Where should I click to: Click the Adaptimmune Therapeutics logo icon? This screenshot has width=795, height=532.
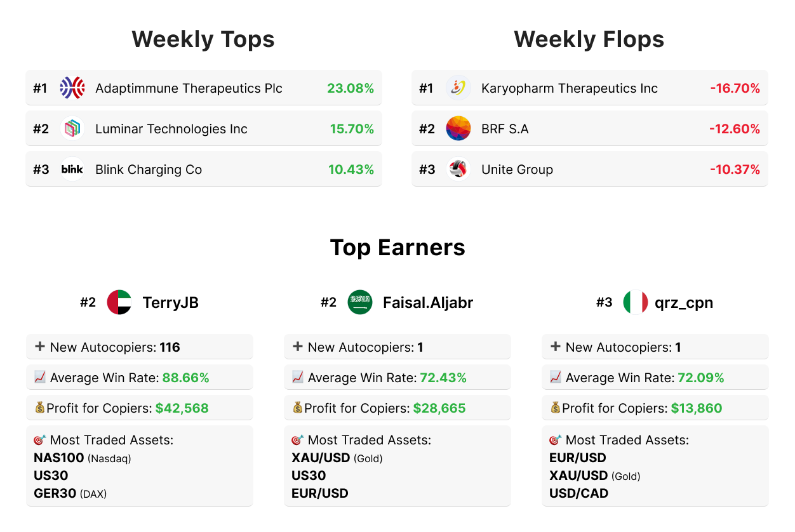point(72,88)
